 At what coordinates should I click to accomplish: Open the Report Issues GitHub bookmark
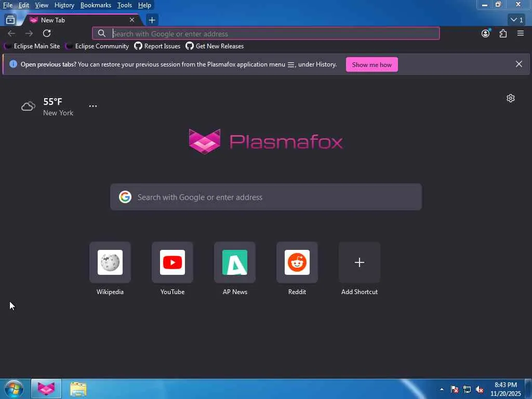coord(157,46)
